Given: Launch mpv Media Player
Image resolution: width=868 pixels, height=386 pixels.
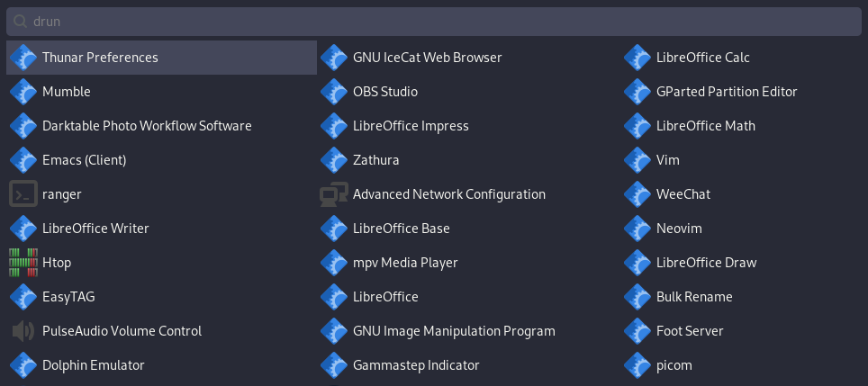Looking at the screenshot, I should click(469, 263).
